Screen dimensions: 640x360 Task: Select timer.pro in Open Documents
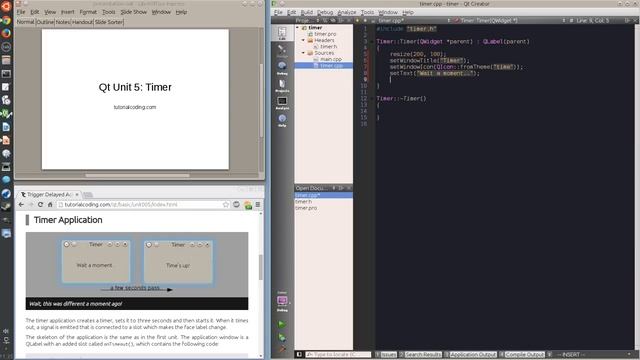click(306, 208)
